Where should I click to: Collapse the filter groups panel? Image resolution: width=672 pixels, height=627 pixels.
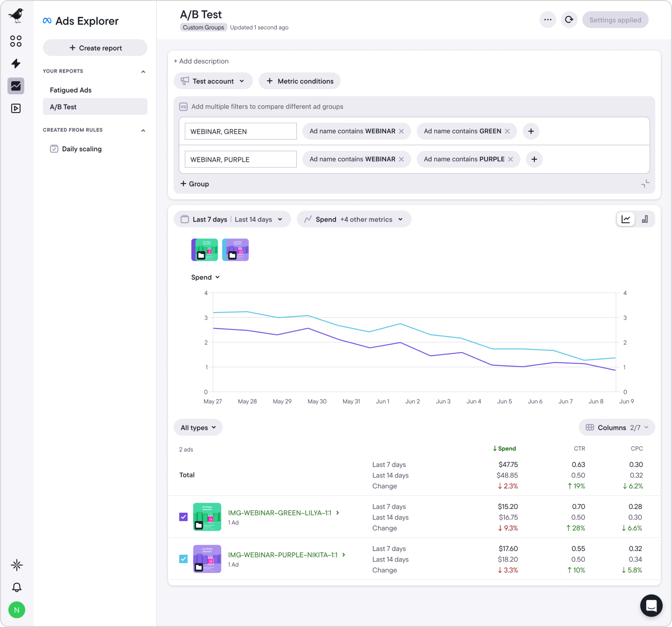point(645,184)
